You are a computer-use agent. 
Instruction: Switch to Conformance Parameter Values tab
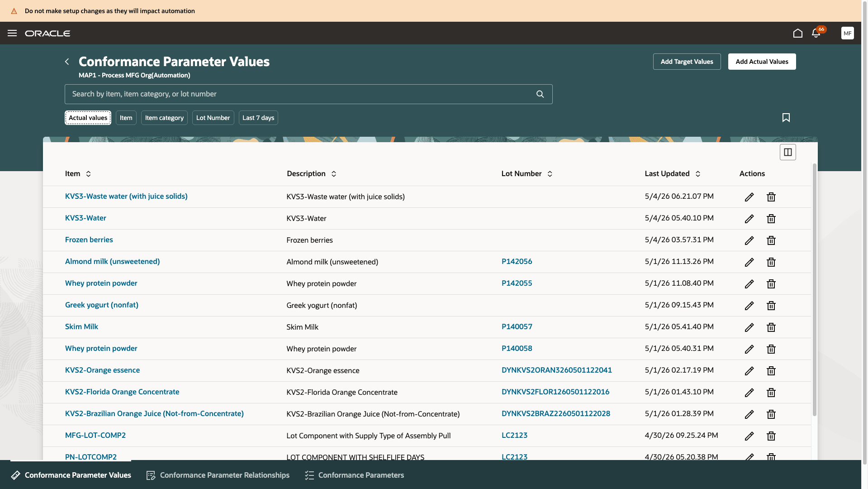pyautogui.click(x=71, y=475)
